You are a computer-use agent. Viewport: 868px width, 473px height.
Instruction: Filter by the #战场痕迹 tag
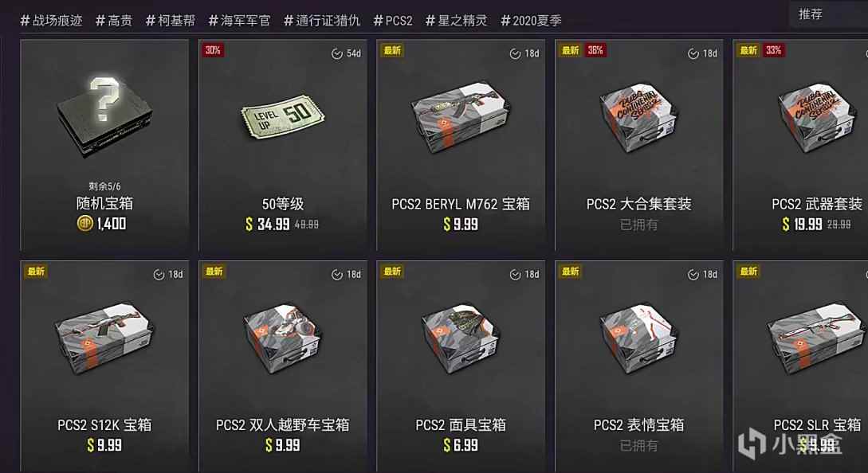point(52,21)
